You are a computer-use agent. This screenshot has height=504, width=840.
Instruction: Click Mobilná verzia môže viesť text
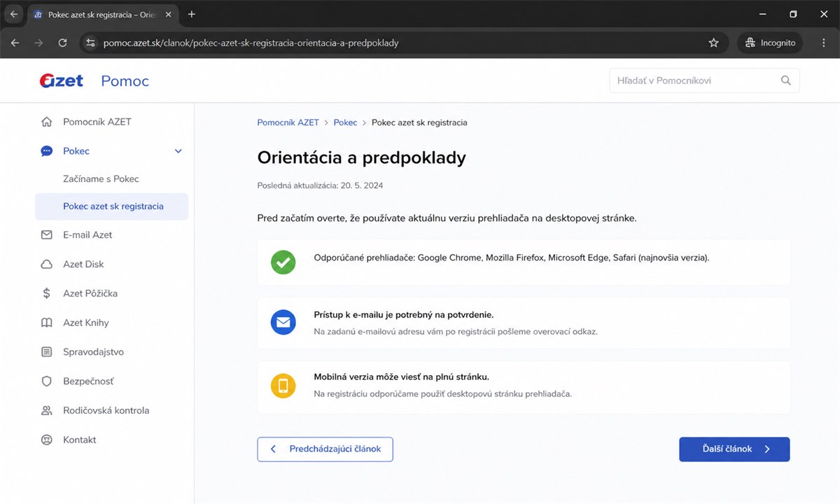[x=402, y=377]
